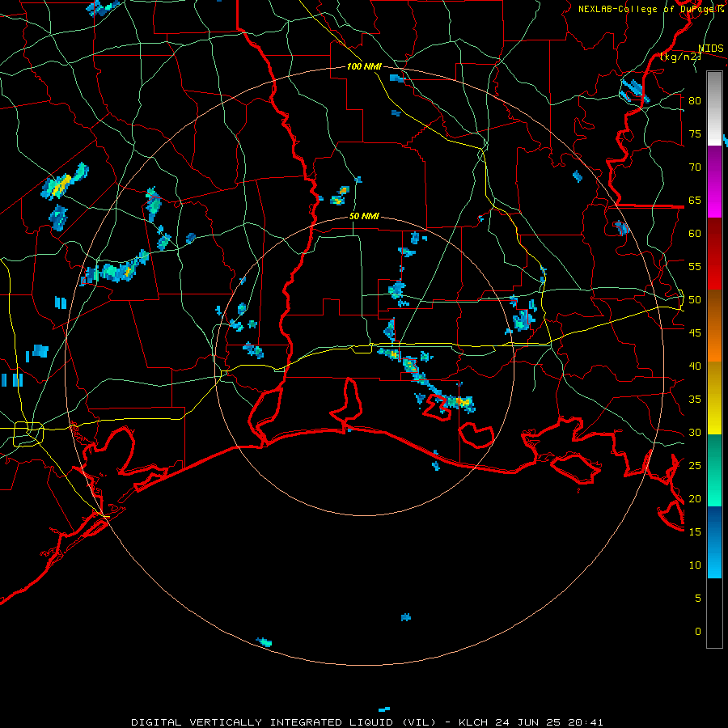Click the 25 value on the color scale
728x728 pixels.
[695, 466]
